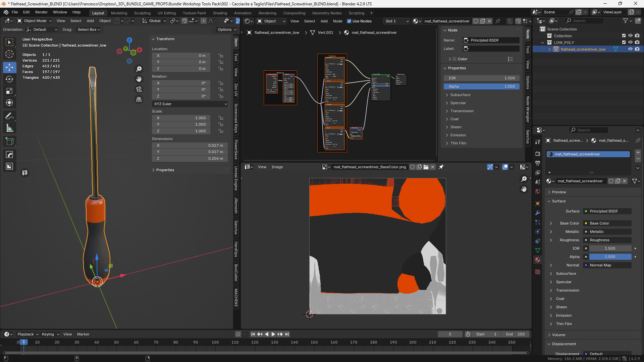The width and height of the screenshot is (644, 362).
Task: Activate the Rotate tool
Action: (x=9, y=79)
